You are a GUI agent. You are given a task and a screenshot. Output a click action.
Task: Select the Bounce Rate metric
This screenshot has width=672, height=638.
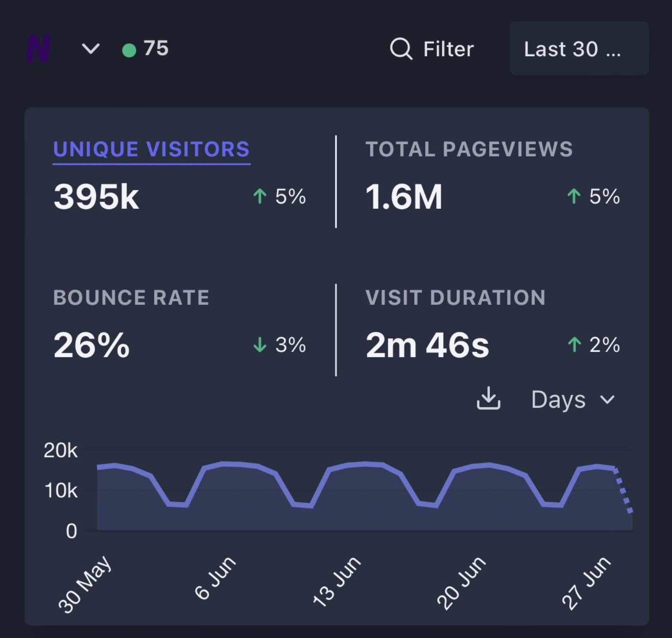[131, 298]
